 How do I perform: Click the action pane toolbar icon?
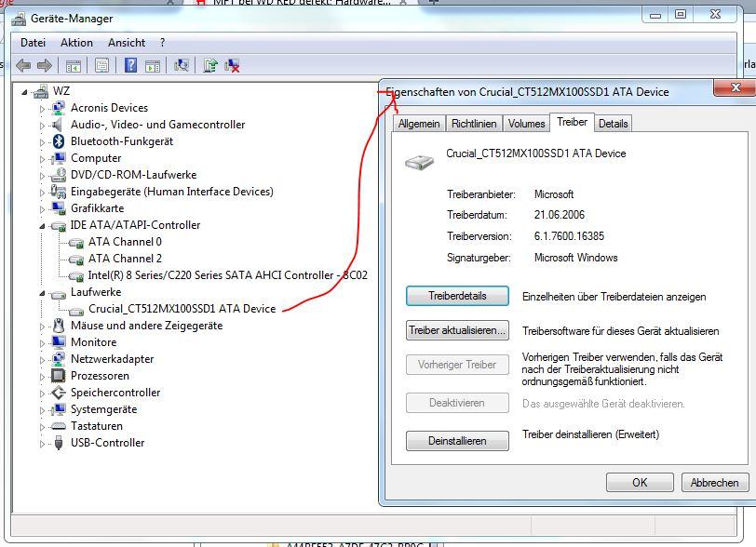(153, 65)
